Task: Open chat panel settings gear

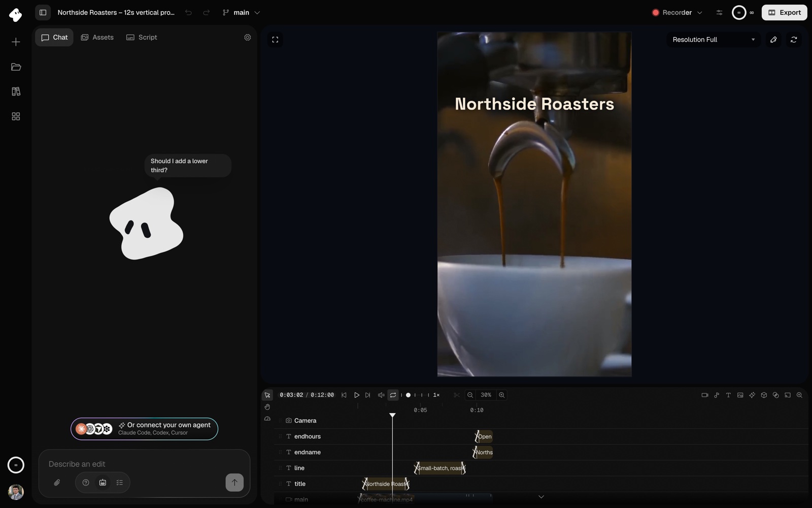Action: tap(248, 38)
